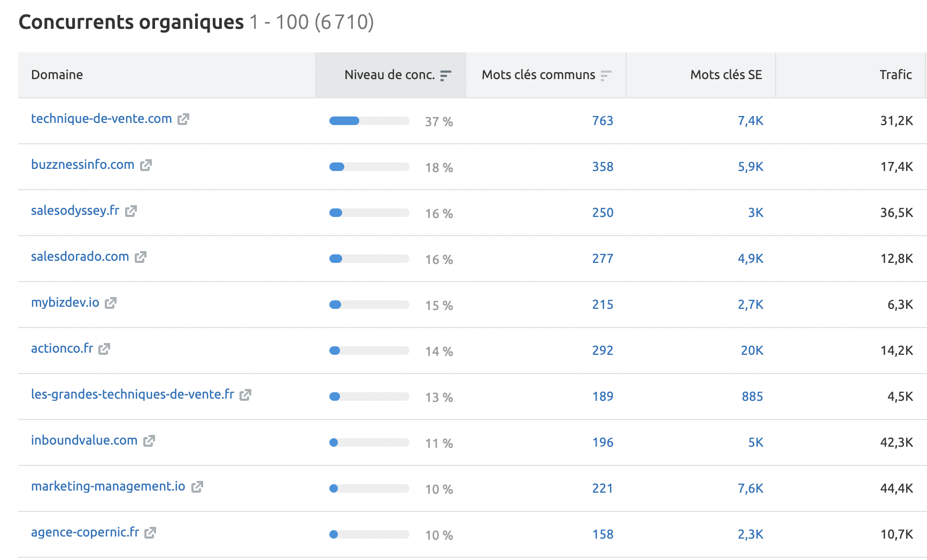
Task: Open 358 common keywords for buzznessinfo.com
Action: pyautogui.click(x=602, y=167)
